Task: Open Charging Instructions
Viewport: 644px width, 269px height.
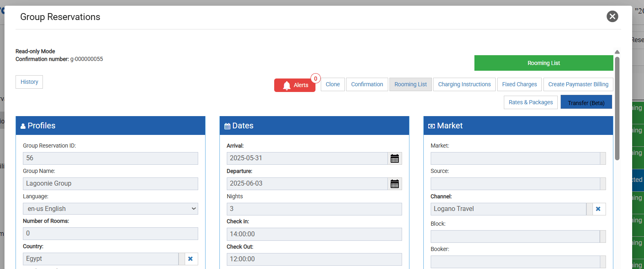Action: click(464, 84)
